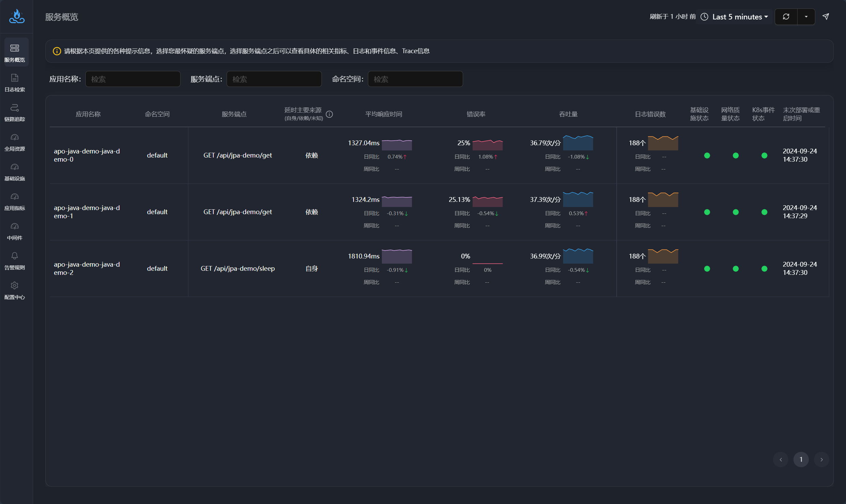Click the 应用名称 search input field
This screenshot has height=504, width=846.
pyautogui.click(x=133, y=79)
